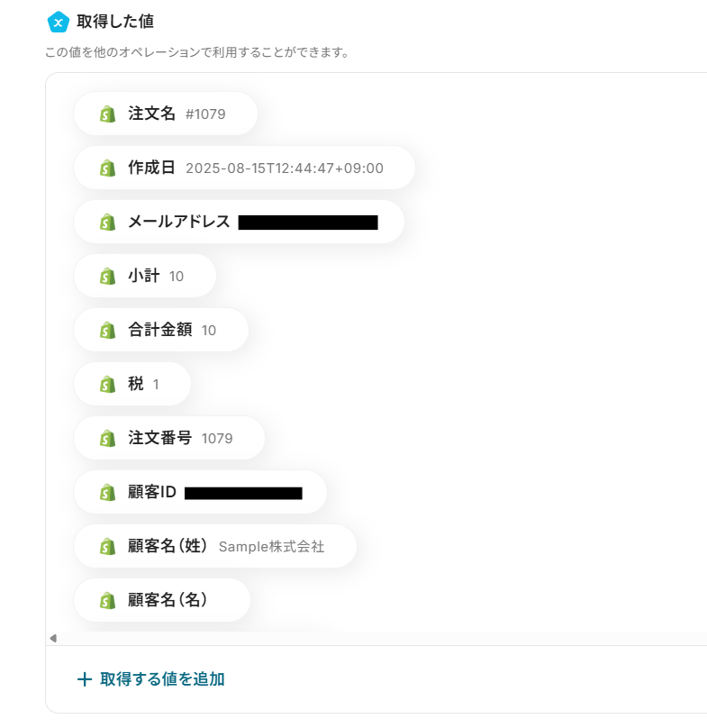Image resolution: width=707 pixels, height=728 pixels.
Task: Click the 取得した値 section heading
Action: coord(122,22)
